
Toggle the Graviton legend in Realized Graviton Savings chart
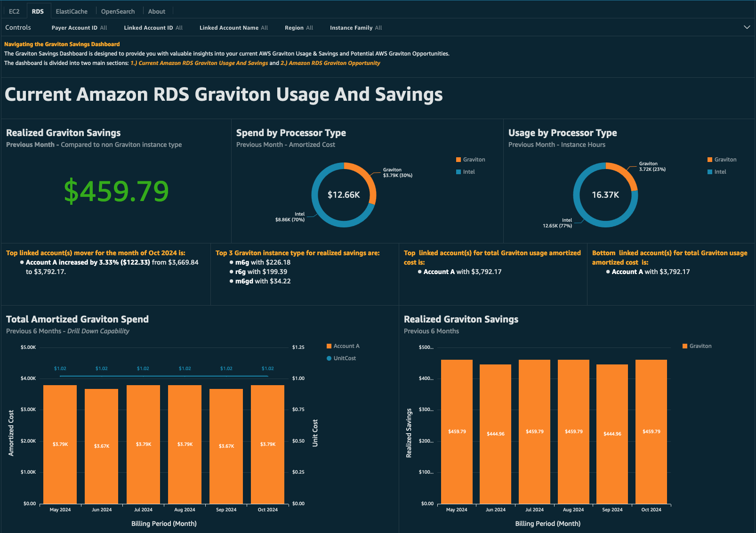tap(701, 346)
